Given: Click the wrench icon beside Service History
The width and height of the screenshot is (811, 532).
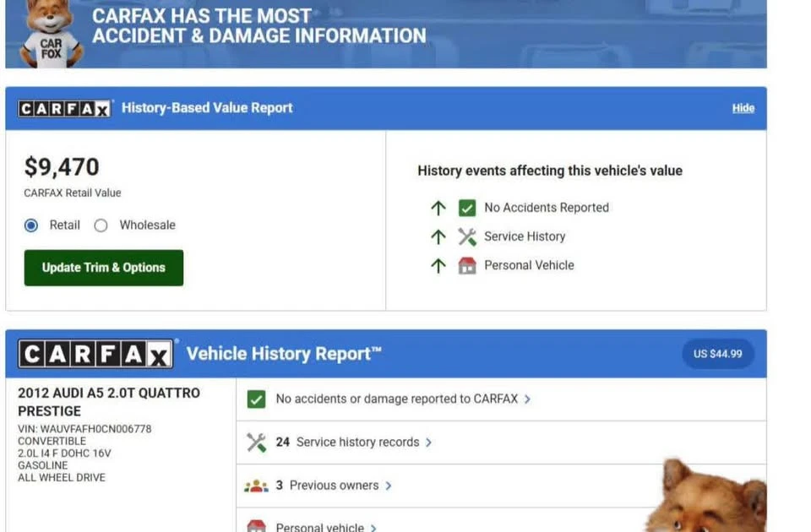Looking at the screenshot, I should (x=467, y=236).
